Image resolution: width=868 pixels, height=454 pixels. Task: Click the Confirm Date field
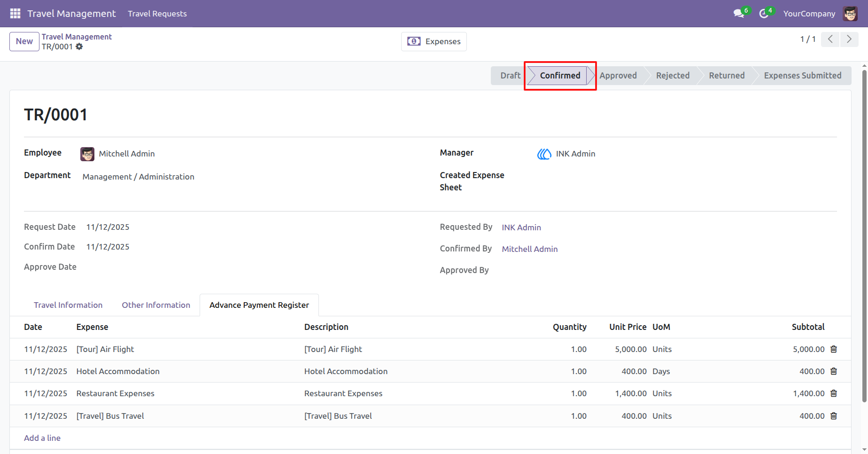(108, 247)
